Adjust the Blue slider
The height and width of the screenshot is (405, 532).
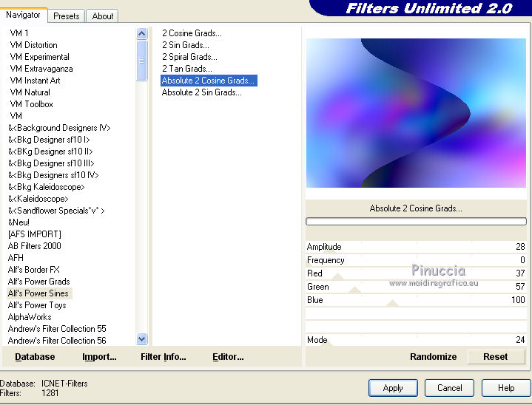click(416, 300)
